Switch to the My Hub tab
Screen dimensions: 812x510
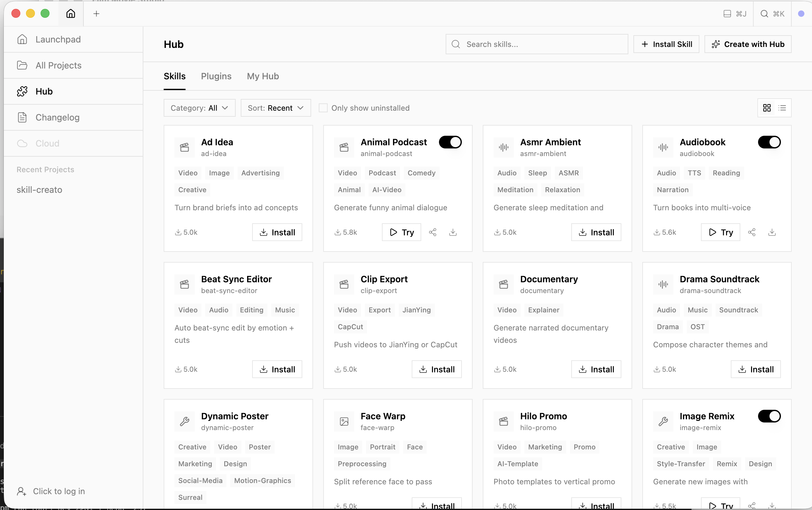tap(263, 76)
